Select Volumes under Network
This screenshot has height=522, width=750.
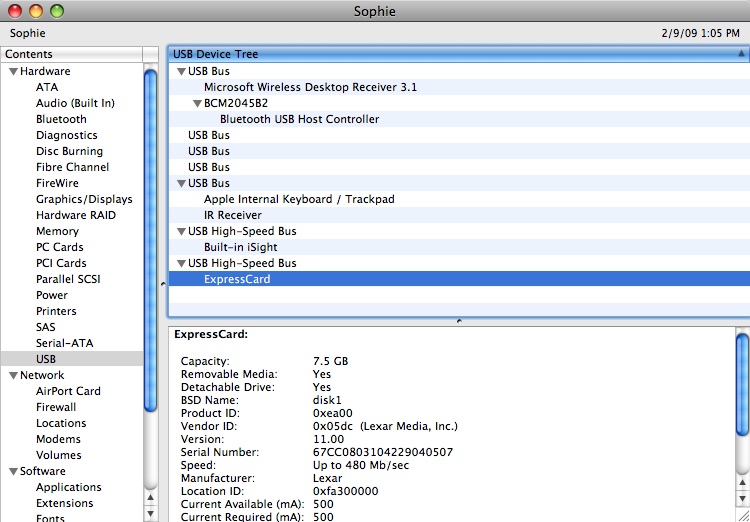pyautogui.click(x=58, y=455)
